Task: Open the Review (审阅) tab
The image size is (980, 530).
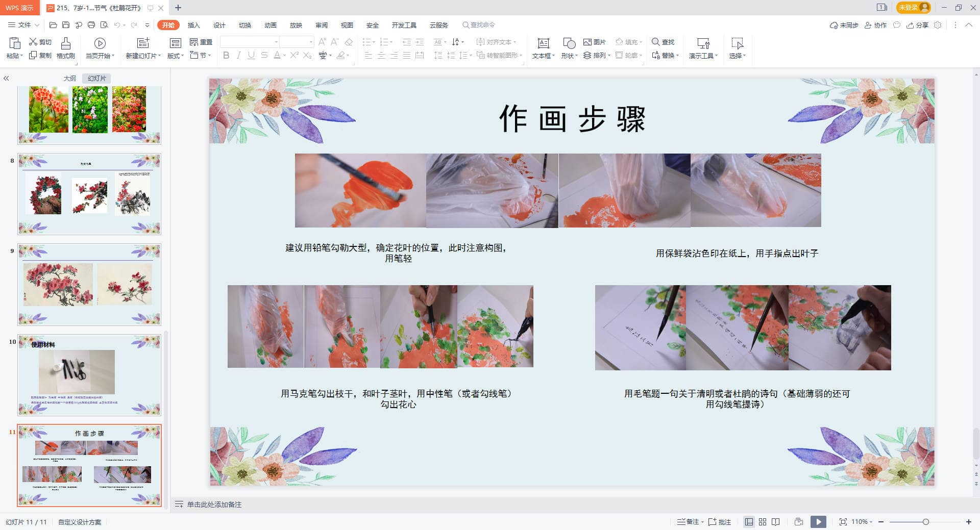Action: pos(322,25)
